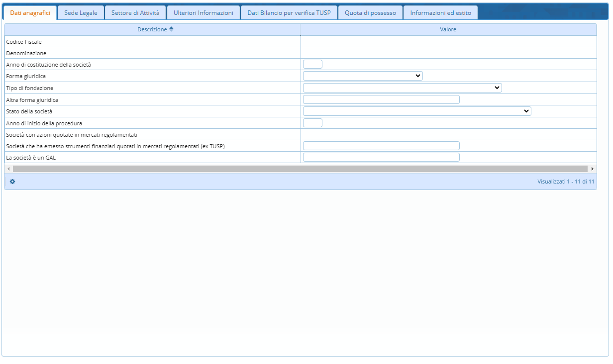Select the Ulteriori Informazioni tab
This screenshot has width=613, height=364.
204,13
